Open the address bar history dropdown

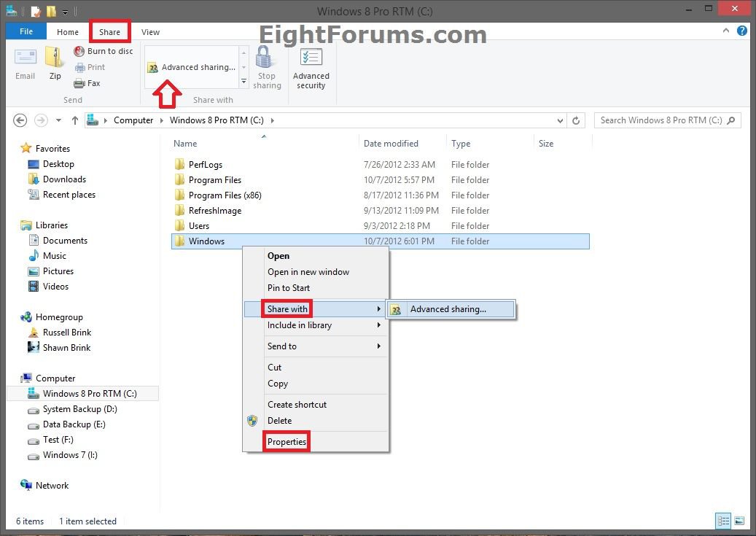pos(560,120)
